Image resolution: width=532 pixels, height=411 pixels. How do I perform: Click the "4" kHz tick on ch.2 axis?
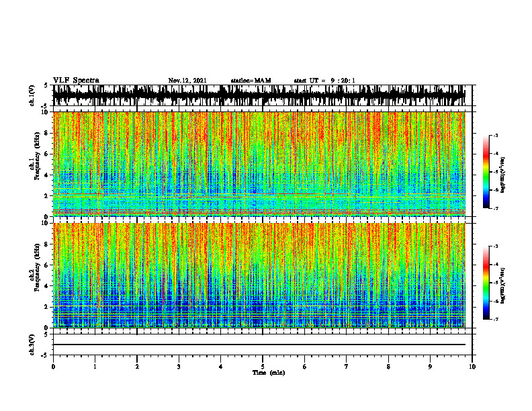coord(47,286)
